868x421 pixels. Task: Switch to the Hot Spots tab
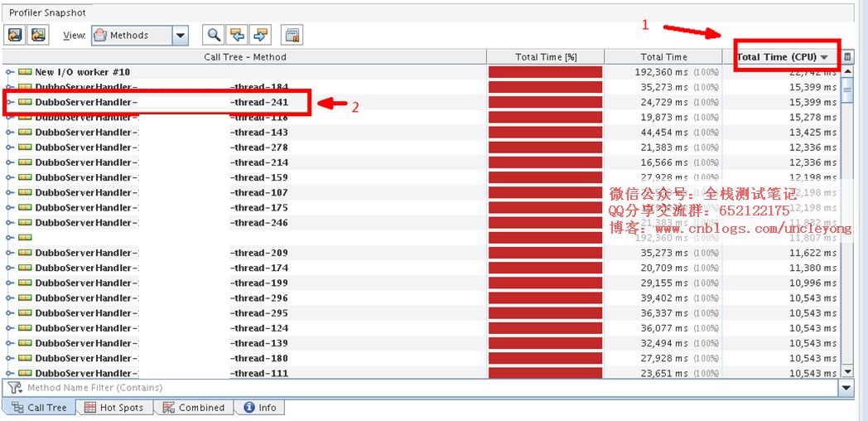click(114, 408)
